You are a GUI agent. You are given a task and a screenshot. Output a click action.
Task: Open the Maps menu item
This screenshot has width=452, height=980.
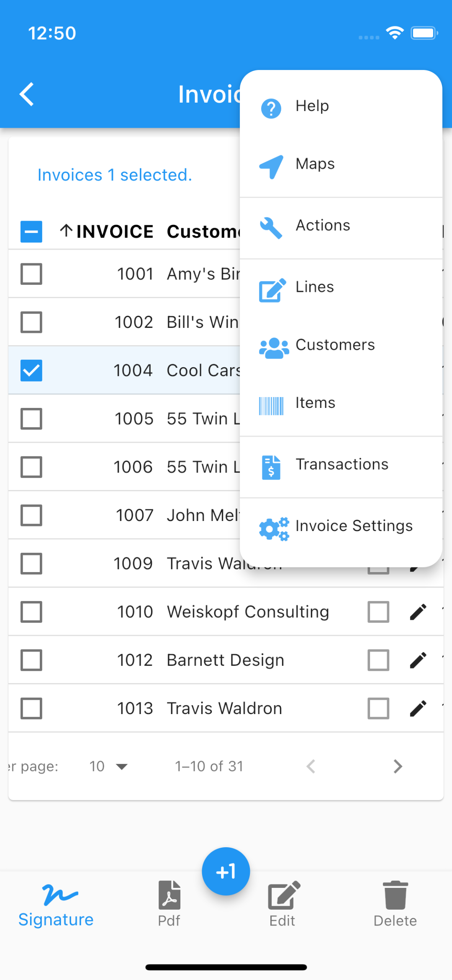pyautogui.click(x=341, y=164)
